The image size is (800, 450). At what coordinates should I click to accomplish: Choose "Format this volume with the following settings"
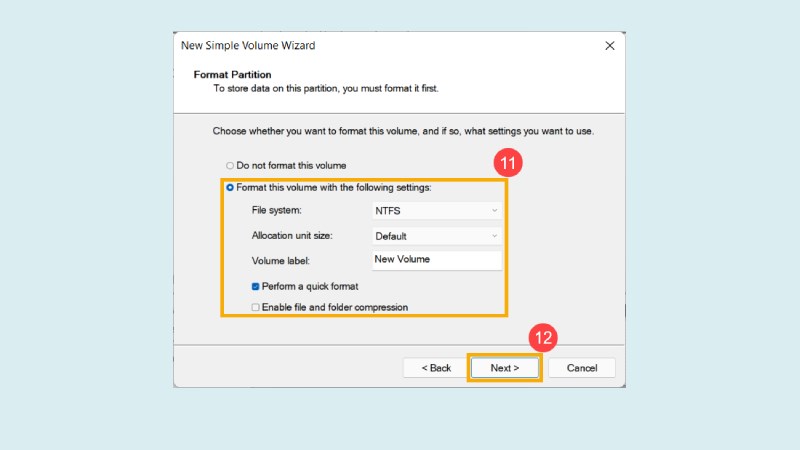tap(230, 187)
